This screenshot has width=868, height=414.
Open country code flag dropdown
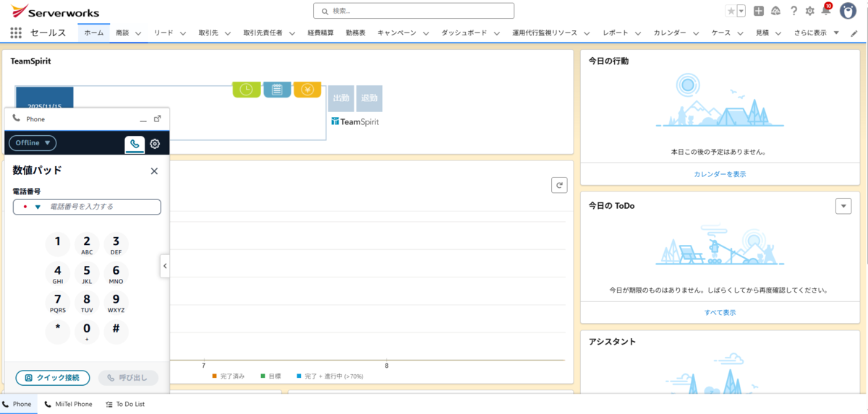pyautogui.click(x=32, y=207)
